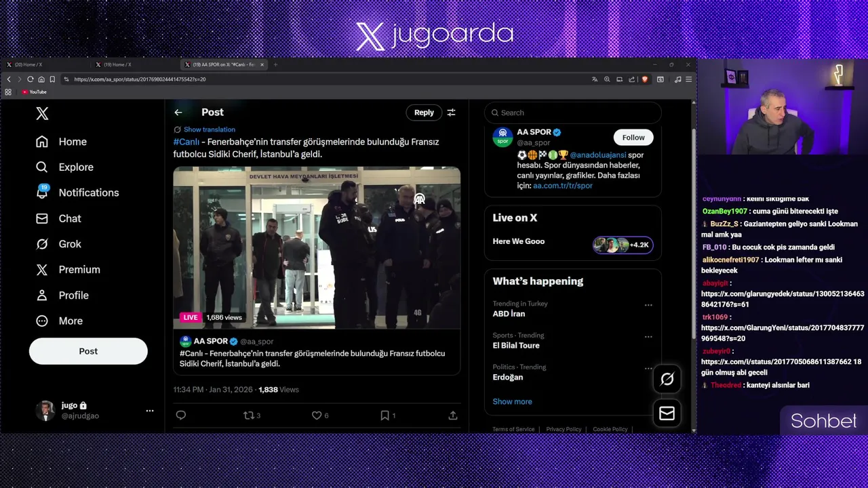Click the zoom magnifier icon in address bar
This screenshot has height=488, width=868.
pyautogui.click(x=607, y=79)
